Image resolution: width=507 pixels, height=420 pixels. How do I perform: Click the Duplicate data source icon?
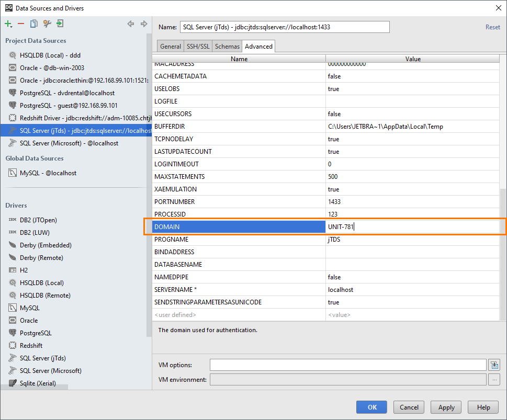34,24
